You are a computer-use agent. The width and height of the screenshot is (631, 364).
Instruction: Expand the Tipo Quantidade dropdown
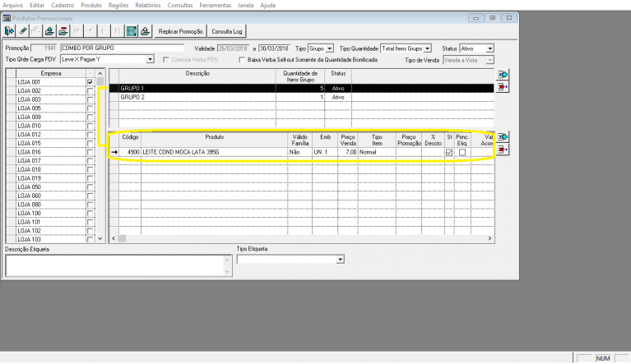coord(427,48)
